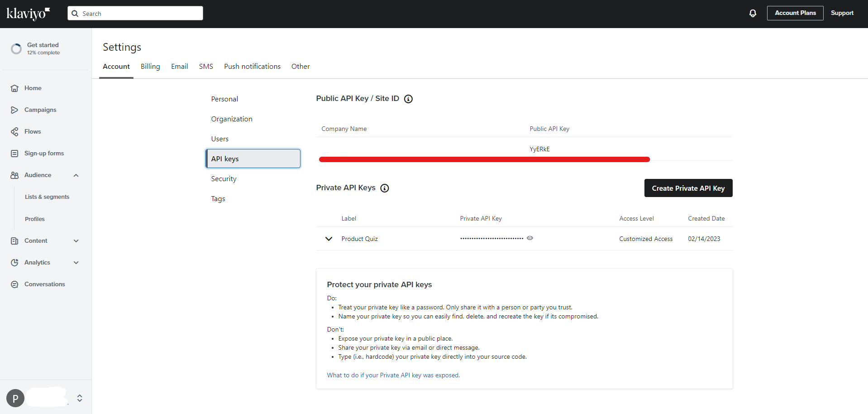Collapse the Audience menu section
868x414 pixels.
tap(76, 175)
